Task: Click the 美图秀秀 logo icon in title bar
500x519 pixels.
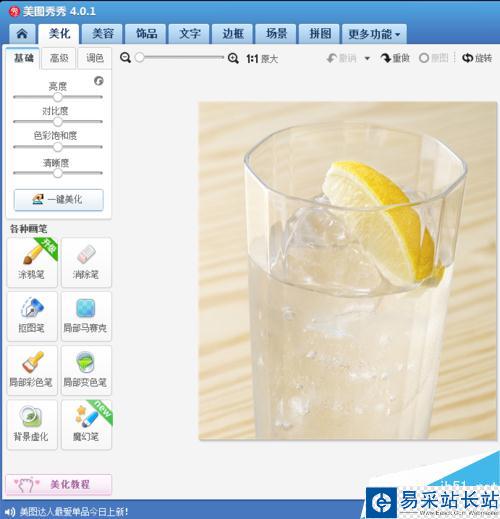Action: pyautogui.click(x=15, y=12)
